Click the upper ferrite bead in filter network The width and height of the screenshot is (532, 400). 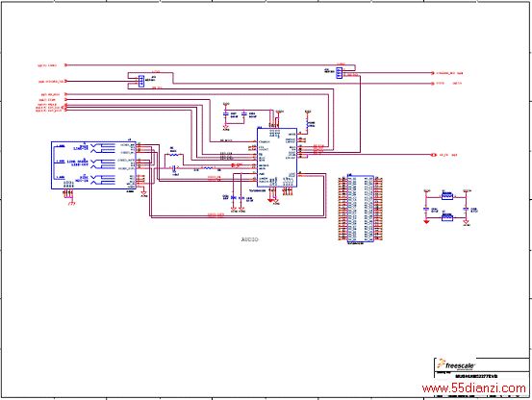click(447, 195)
